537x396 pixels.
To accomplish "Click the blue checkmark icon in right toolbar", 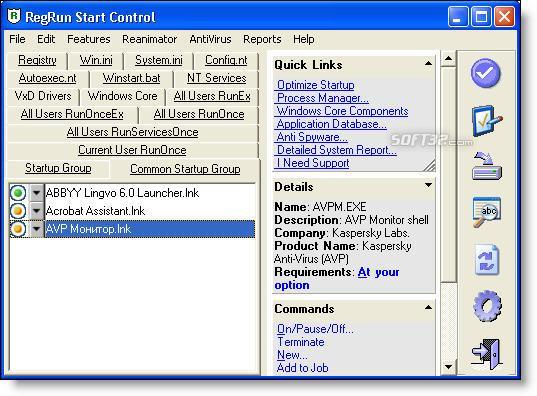I will 485,73.
